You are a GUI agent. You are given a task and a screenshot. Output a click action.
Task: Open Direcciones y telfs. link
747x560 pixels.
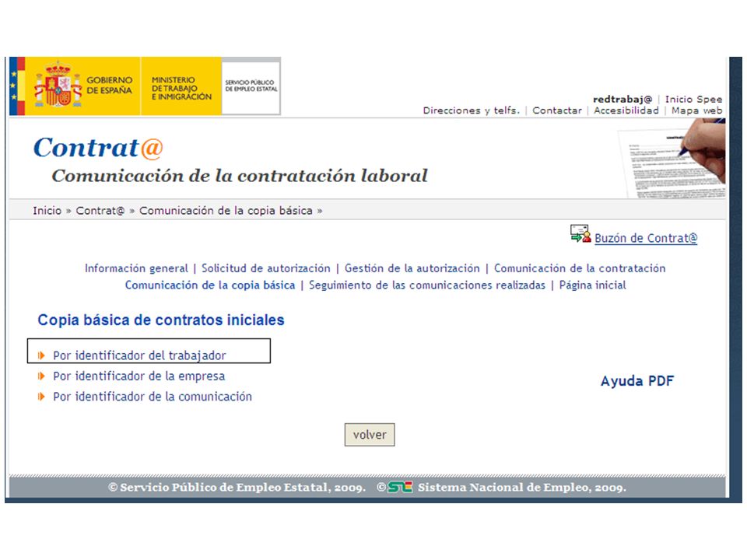pyautogui.click(x=472, y=110)
